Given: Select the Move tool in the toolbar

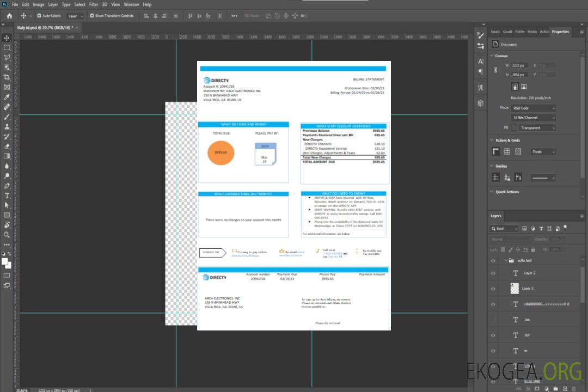Looking at the screenshot, I should coord(7,38).
